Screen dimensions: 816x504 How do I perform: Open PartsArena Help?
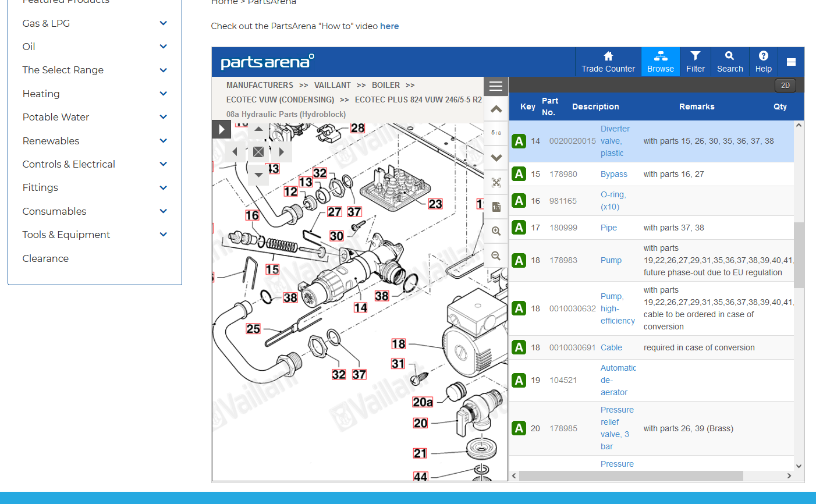[x=764, y=62]
